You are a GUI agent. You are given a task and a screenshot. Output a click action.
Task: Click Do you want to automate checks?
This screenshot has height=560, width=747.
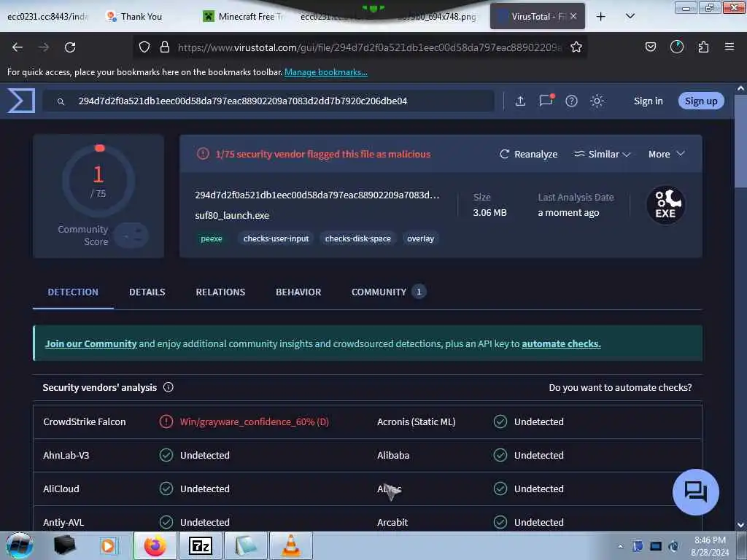point(620,387)
